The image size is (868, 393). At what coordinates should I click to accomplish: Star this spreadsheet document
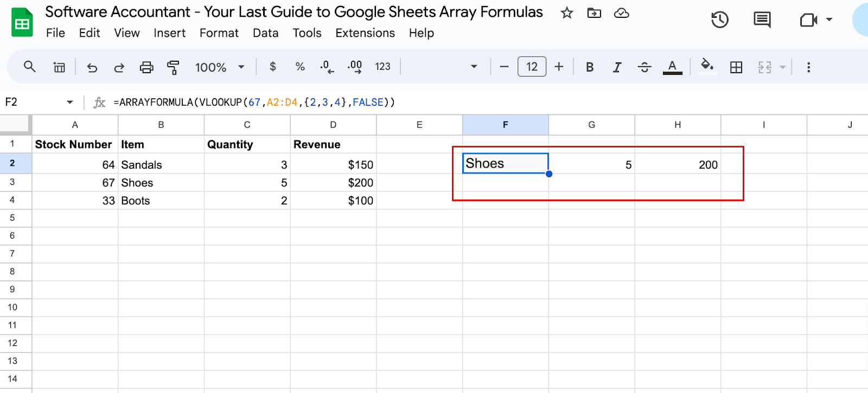pos(567,13)
